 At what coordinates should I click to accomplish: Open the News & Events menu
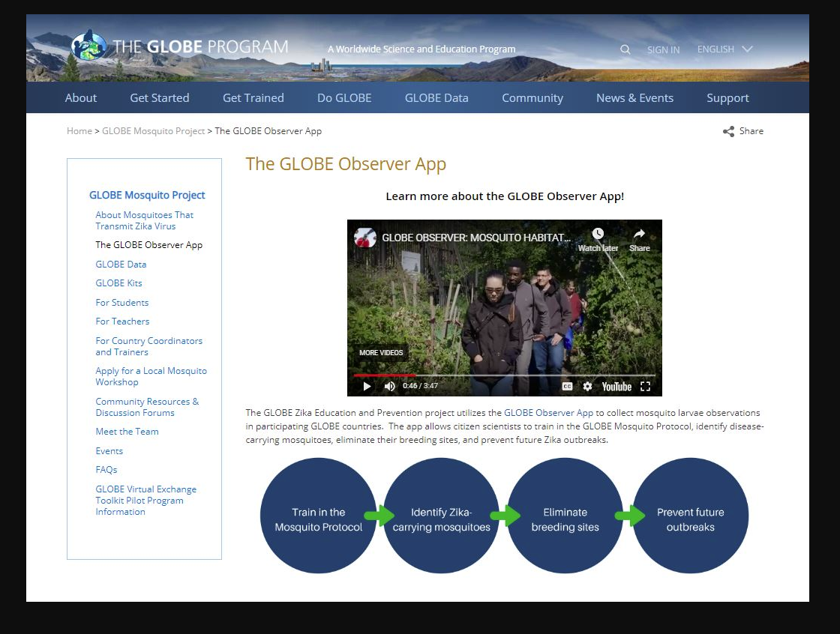click(x=634, y=98)
